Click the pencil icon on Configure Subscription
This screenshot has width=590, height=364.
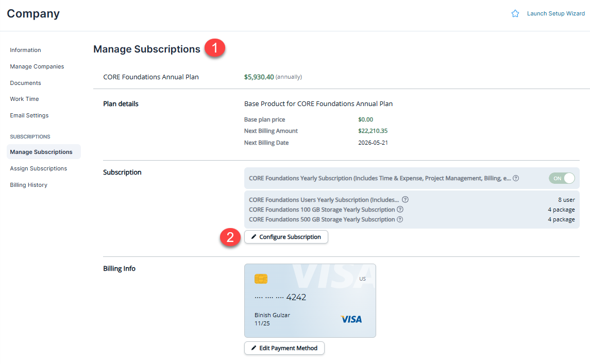coord(254,237)
